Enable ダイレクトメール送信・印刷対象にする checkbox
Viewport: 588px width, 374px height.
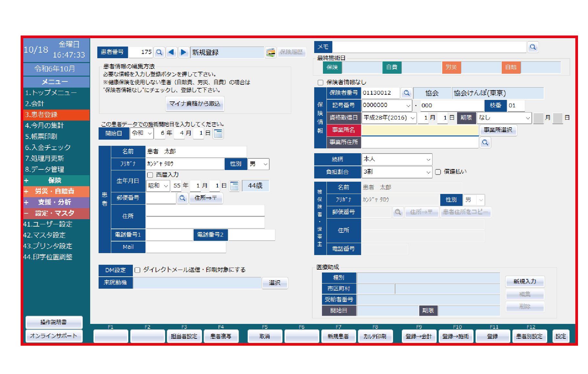[137, 270]
